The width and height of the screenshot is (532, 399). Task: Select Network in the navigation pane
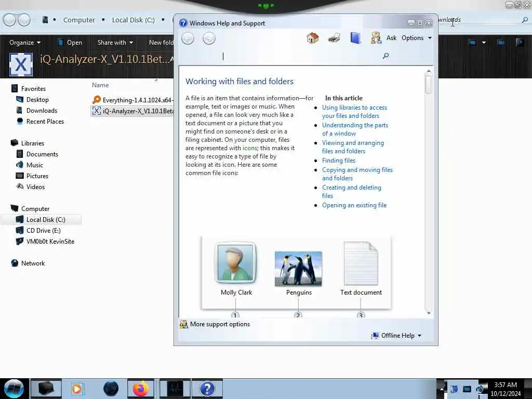pos(33,263)
